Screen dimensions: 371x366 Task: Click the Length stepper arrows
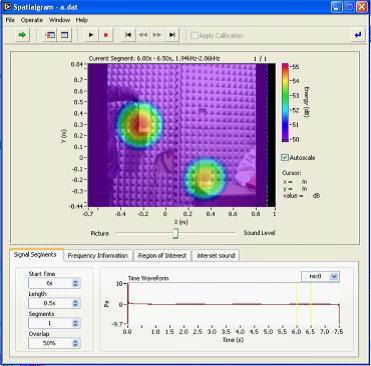pyautogui.click(x=75, y=303)
